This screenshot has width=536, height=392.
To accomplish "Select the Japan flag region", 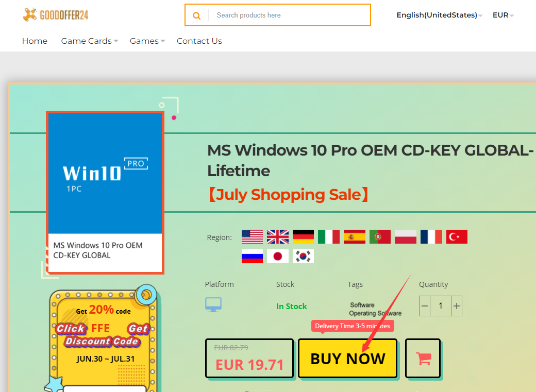I will [278, 257].
